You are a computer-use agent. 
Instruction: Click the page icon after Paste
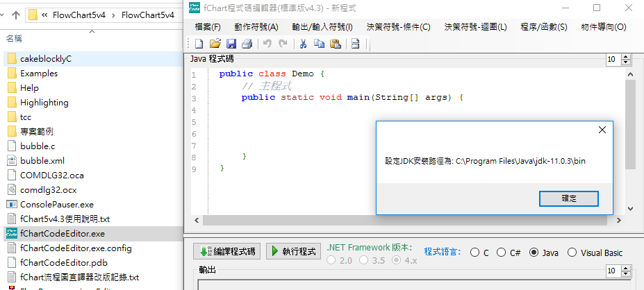355,44
